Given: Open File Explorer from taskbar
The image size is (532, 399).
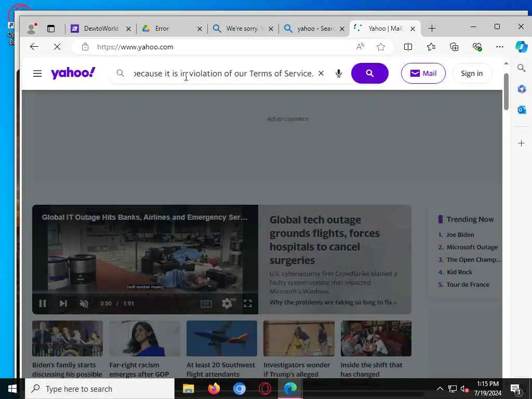Looking at the screenshot, I should click(x=188, y=389).
